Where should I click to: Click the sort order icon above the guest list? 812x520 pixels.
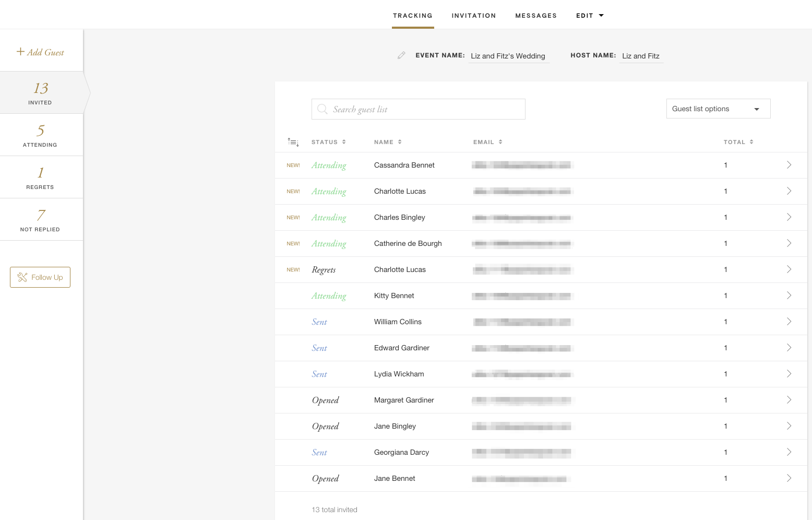pyautogui.click(x=293, y=142)
